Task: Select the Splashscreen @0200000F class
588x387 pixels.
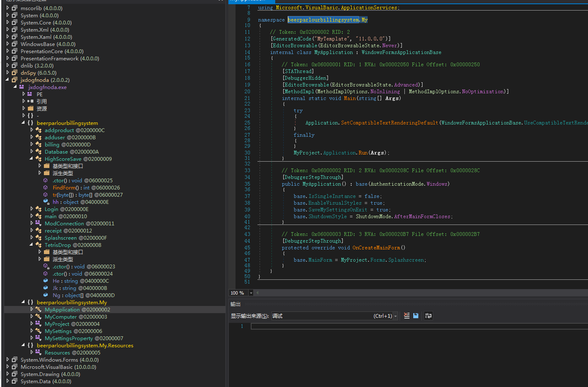Action: [76, 238]
